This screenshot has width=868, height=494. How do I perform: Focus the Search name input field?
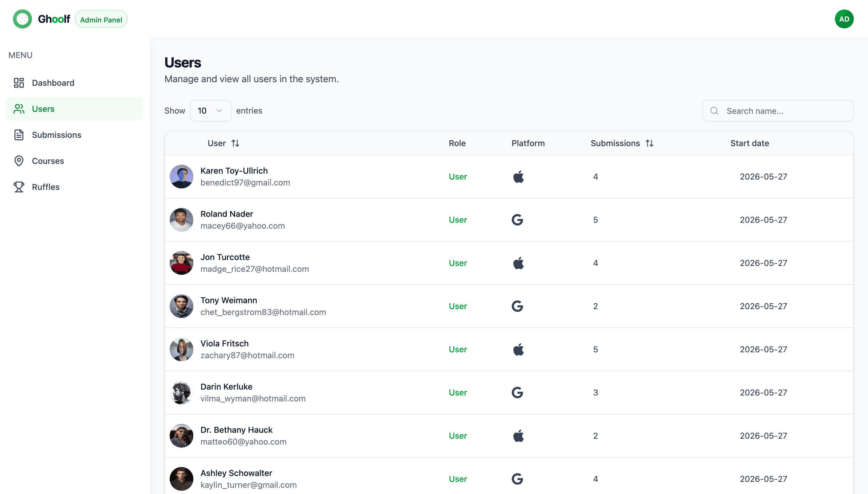(x=778, y=111)
